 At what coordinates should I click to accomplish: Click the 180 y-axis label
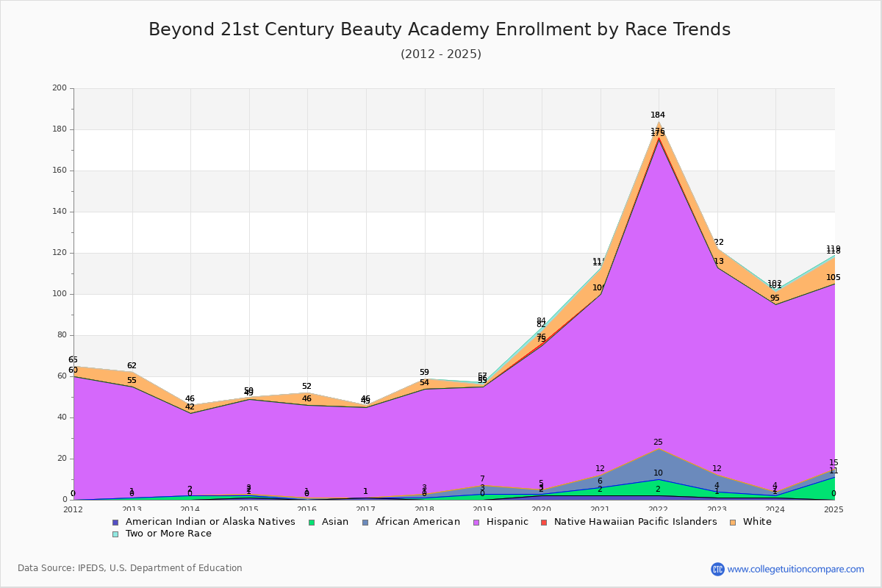[60, 129]
